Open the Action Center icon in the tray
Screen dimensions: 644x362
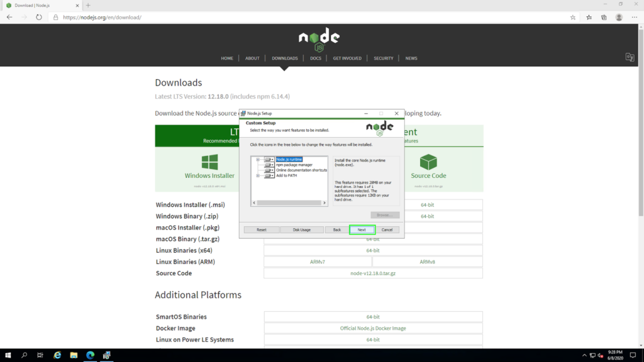click(632, 355)
